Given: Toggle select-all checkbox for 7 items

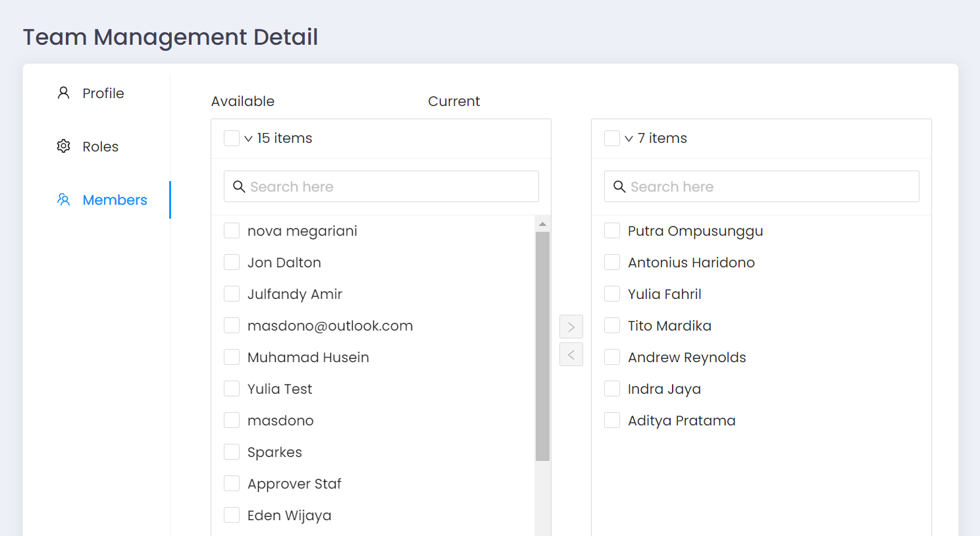Looking at the screenshot, I should (x=612, y=138).
